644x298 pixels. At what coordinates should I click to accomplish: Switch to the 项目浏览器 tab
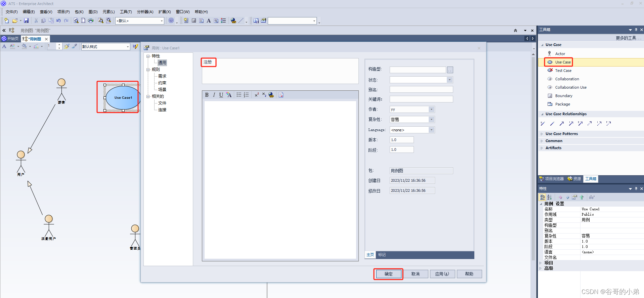(x=552, y=179)
